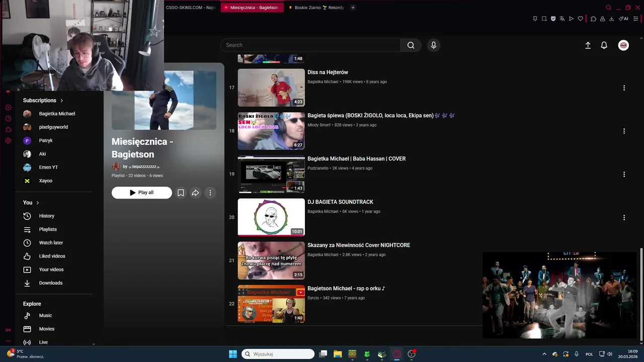Click Windows taskbar search Wyszukaj box
Viewport: 644px width, 362px height.
point(278,354)
